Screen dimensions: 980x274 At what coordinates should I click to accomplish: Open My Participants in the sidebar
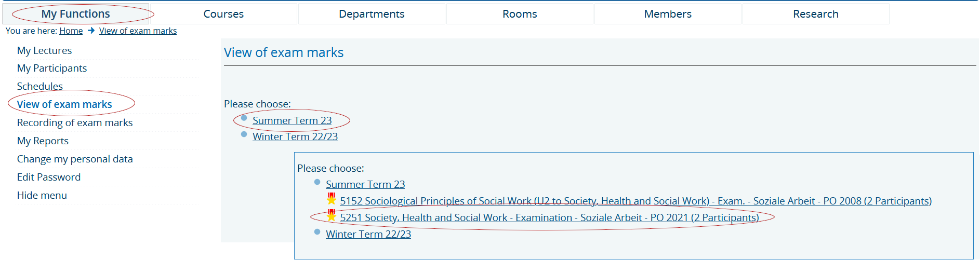point(52,68)
